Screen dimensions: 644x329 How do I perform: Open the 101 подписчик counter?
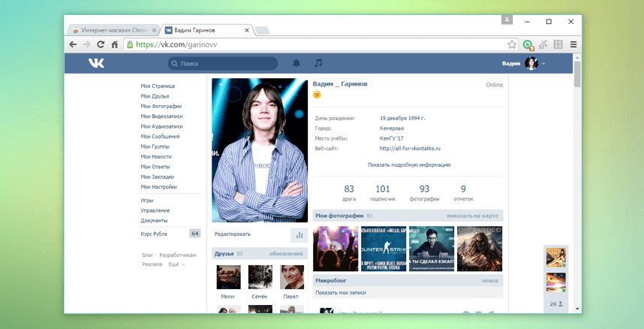point(382,193)
